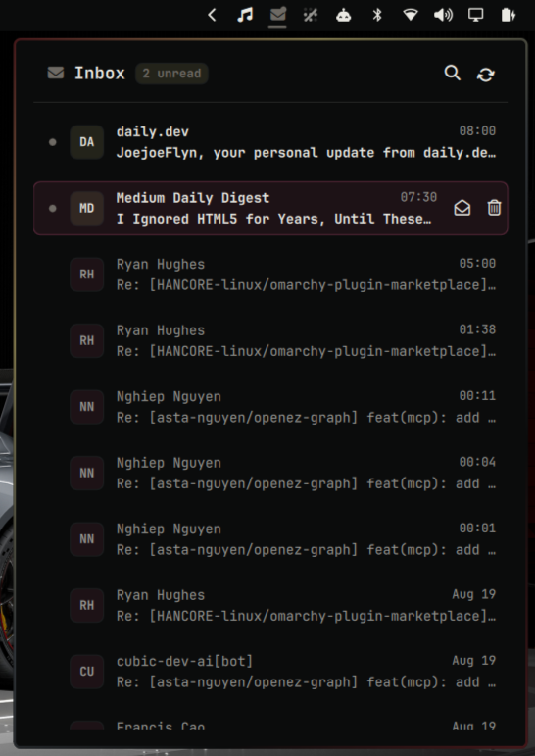Open Nghiep Nguyen email from 00:04
The image size is (535, 756).
point(270,473)
